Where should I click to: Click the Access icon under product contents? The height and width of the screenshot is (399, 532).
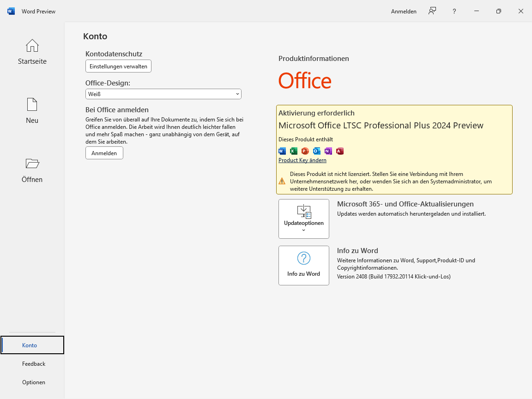[340, 151]
